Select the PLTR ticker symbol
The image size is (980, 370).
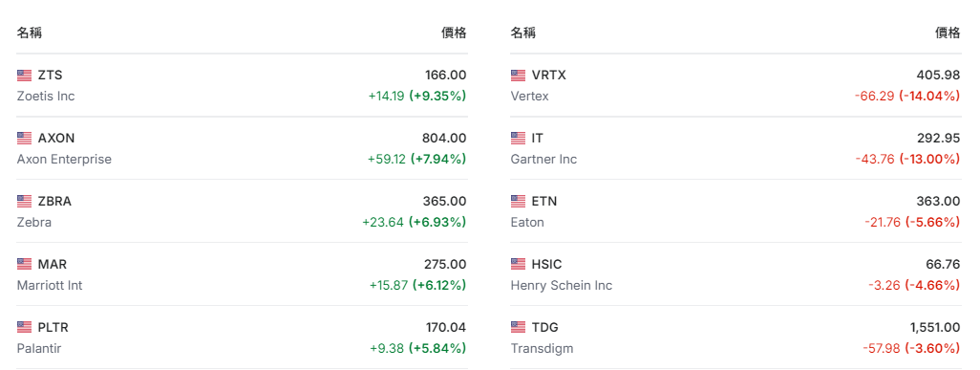click(x=53, y=327)
